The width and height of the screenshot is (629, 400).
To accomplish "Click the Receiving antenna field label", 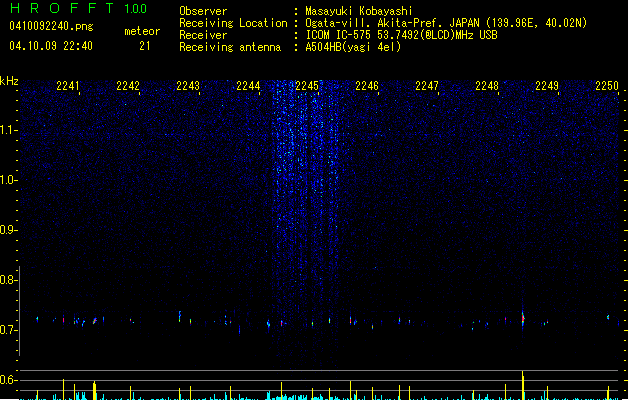I will pos(230,47).
